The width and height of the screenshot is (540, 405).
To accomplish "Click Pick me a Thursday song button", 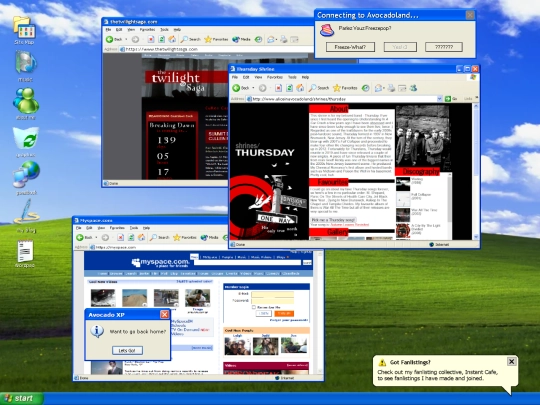I will pos(333,220).
